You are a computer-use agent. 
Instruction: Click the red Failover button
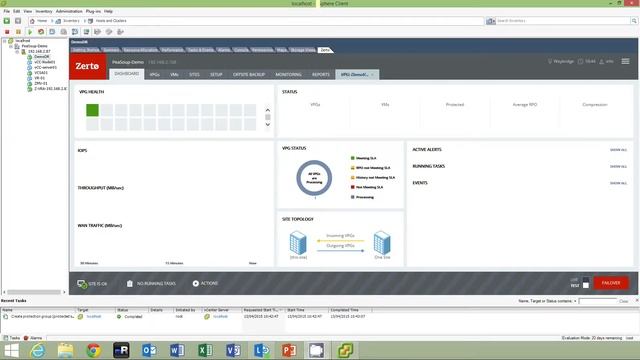tap(611, 283)
